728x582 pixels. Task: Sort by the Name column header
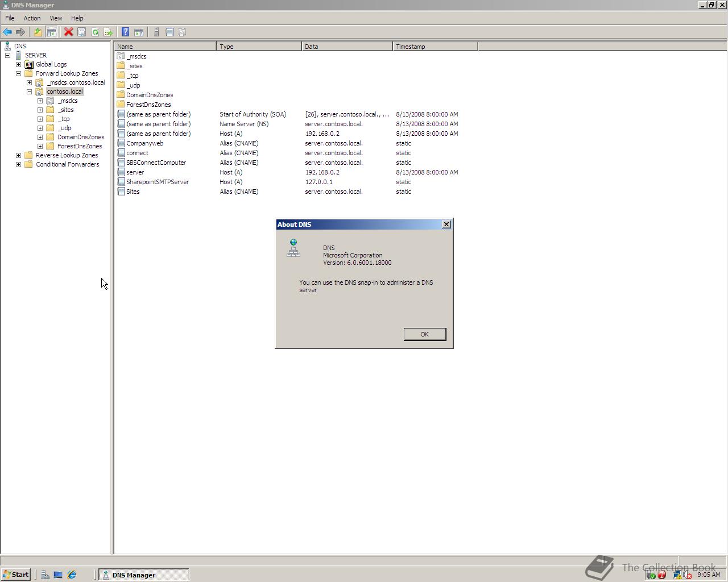point(165,47)
